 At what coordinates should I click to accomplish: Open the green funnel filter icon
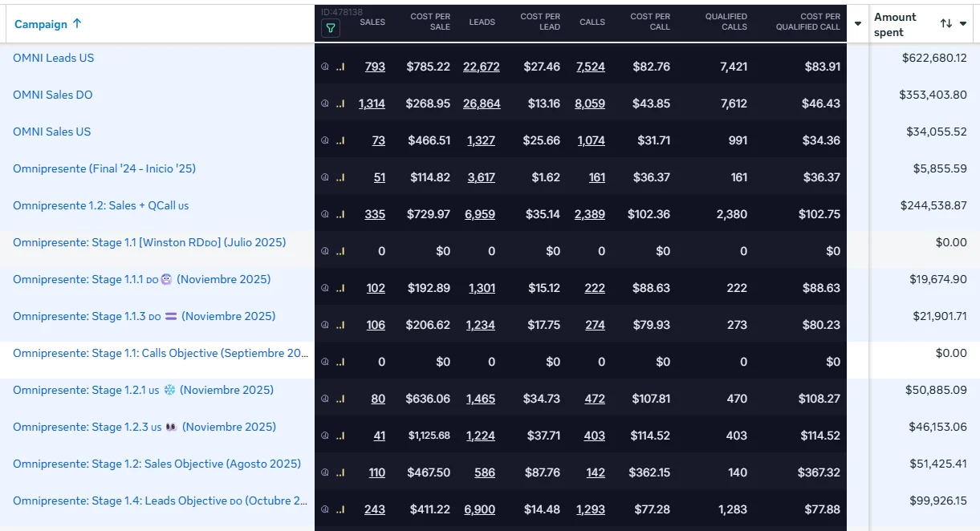click(x=330, y=28)
